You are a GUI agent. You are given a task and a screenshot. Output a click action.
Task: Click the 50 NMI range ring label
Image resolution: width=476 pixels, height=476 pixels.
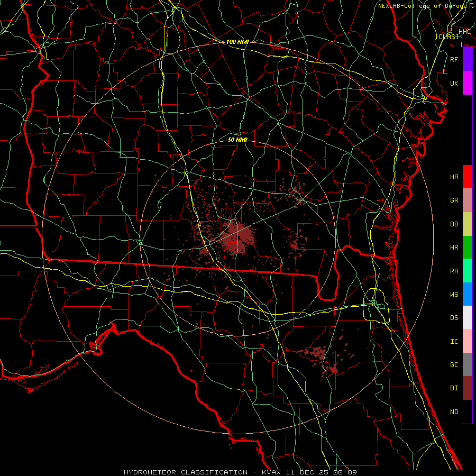tap(237, 140)
